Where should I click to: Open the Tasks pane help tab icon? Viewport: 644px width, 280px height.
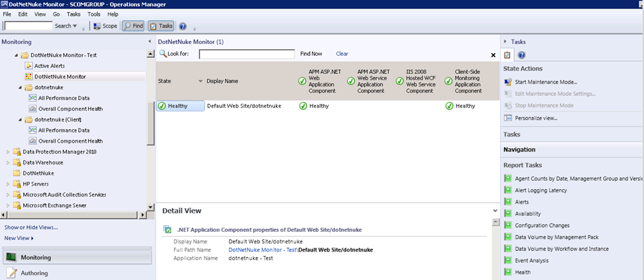[x=521, y=55]
